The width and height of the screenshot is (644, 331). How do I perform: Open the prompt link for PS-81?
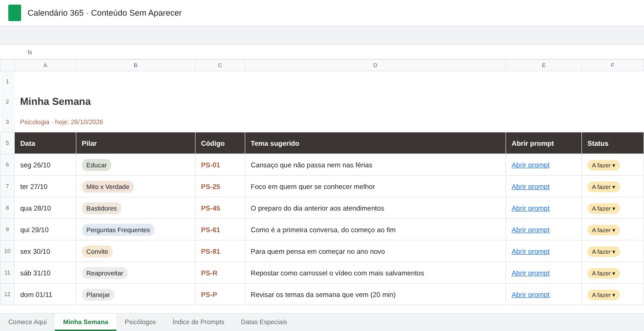530,251
